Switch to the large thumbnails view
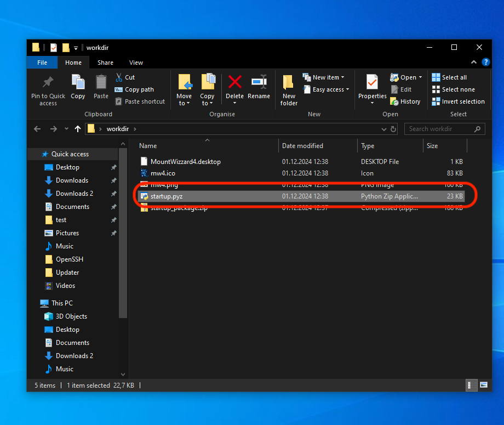504x425 pixels. (484, 385)
